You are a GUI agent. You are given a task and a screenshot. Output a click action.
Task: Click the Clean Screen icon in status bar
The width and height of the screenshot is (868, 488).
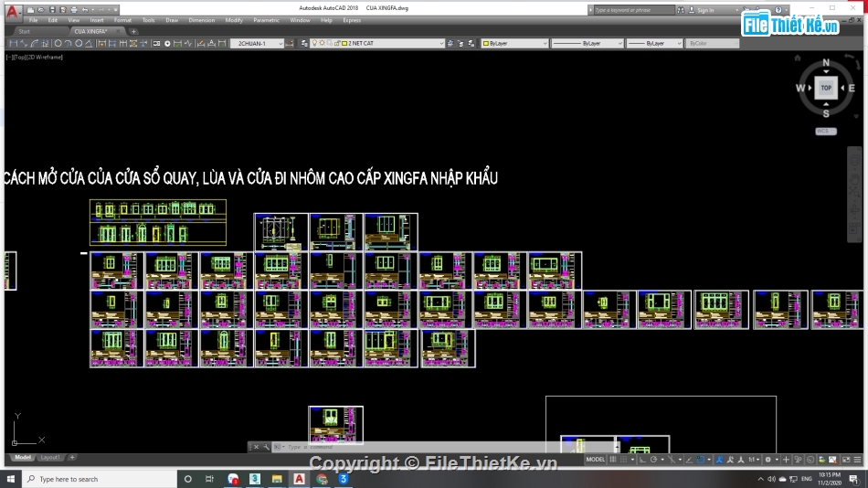tap(846, 460)
